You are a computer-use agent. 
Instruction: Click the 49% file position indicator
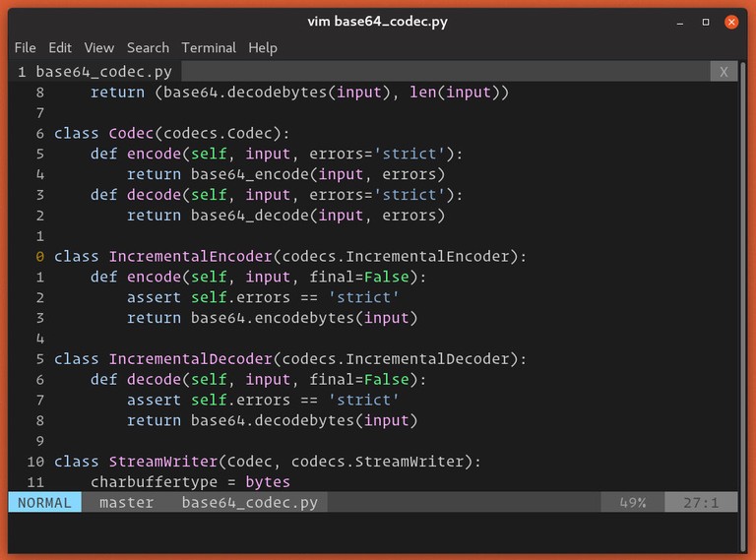632,503
